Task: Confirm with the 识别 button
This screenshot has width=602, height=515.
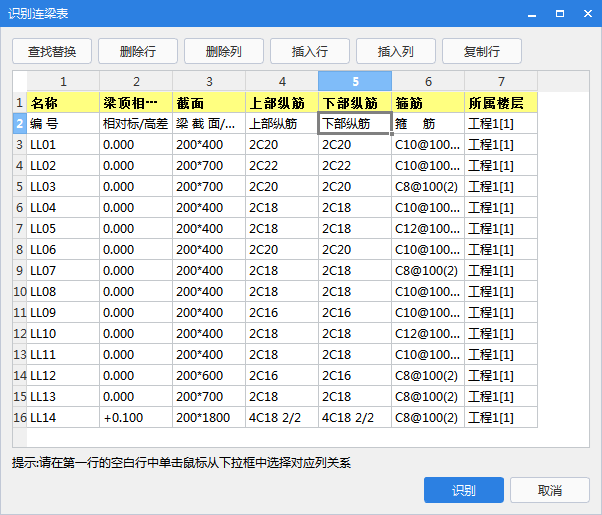Action: (x=463, y=490)
